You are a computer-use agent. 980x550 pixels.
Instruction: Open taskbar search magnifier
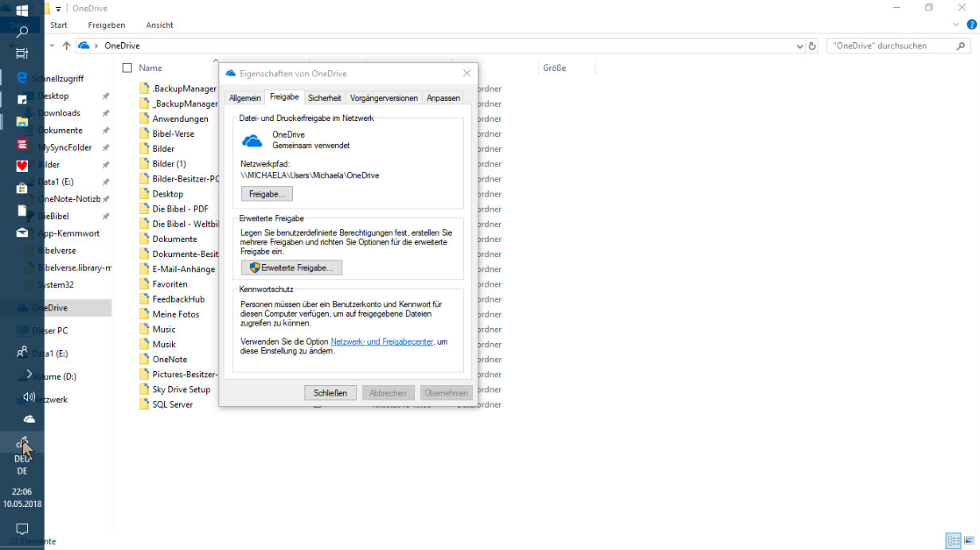point(22,32)
